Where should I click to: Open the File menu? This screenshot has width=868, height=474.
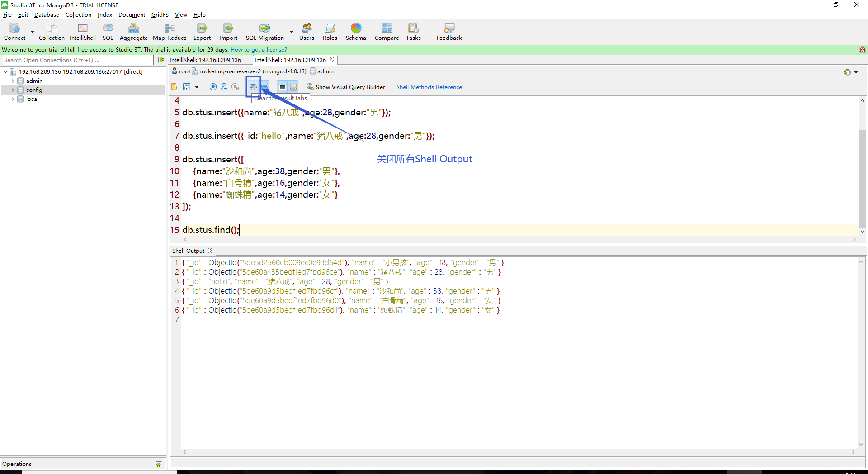7,15
